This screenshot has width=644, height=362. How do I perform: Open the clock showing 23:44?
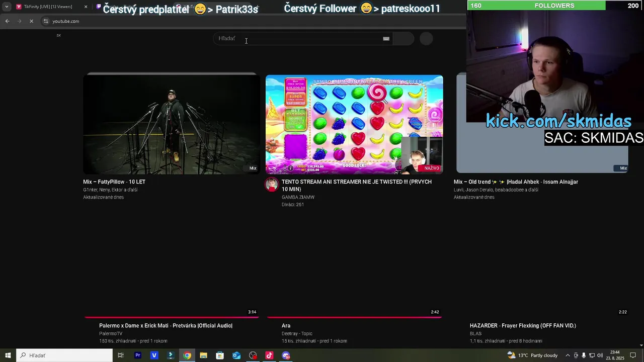point(614,355)
